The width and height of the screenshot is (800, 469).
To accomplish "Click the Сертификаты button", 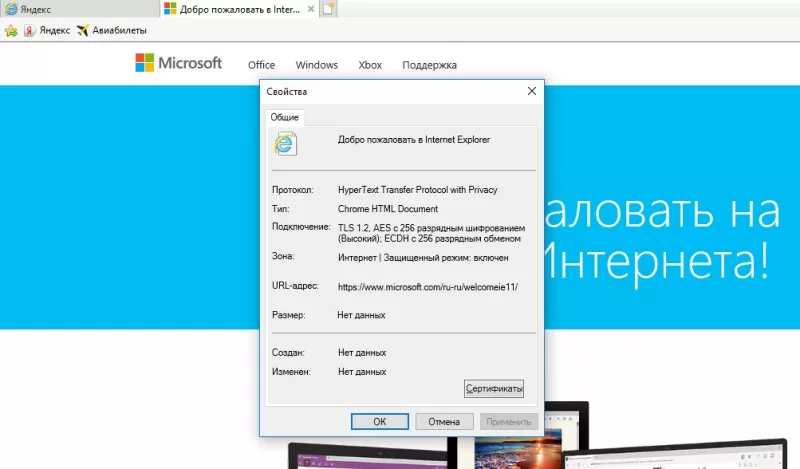I will click(x=494, y=388).
